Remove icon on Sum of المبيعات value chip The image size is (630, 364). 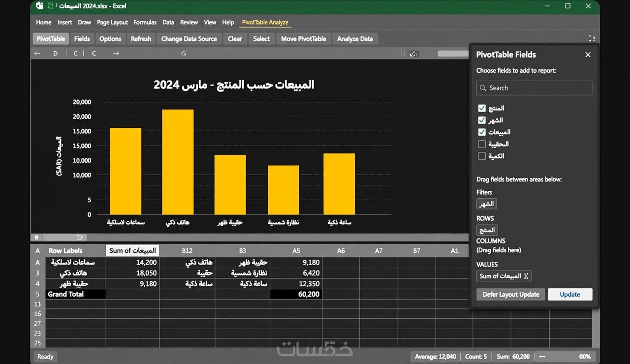(x=526, y=276)
